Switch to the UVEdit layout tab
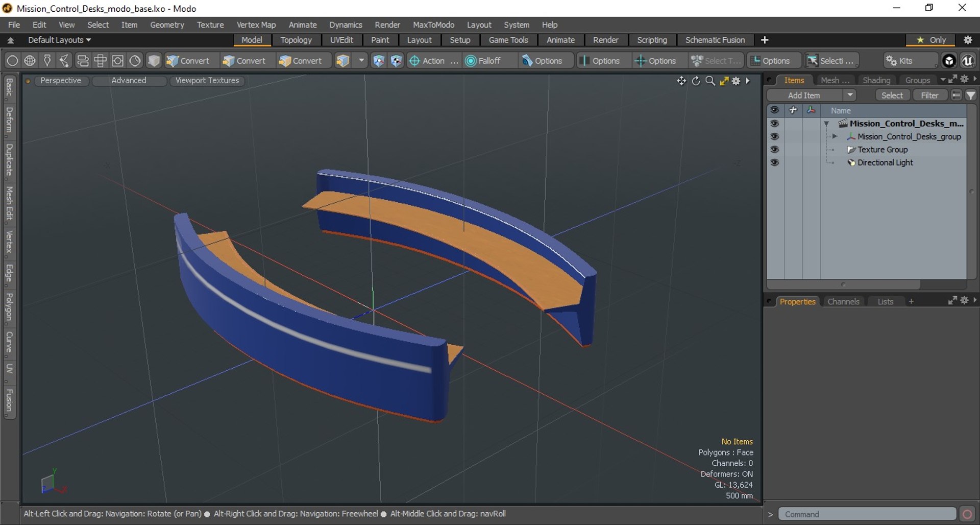 pos(341,40)
